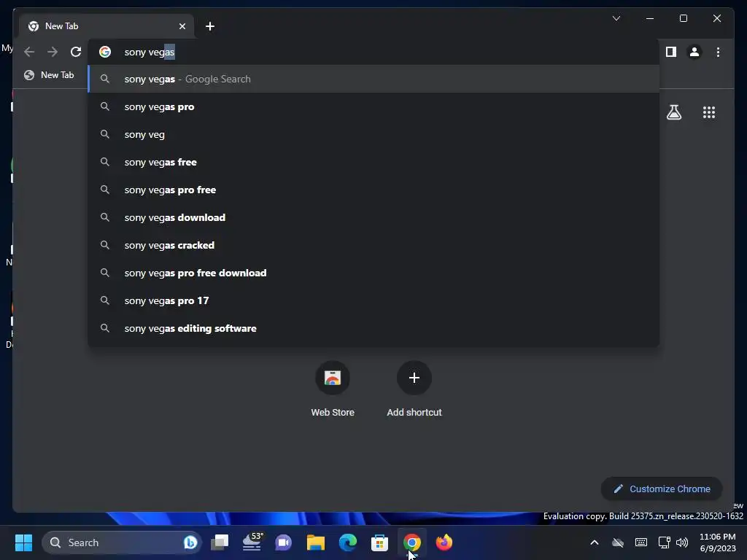The width and height of the screenshot is (747, 560).
Task: Open the touch keyboard tray icon
Action: coord(641,542)
